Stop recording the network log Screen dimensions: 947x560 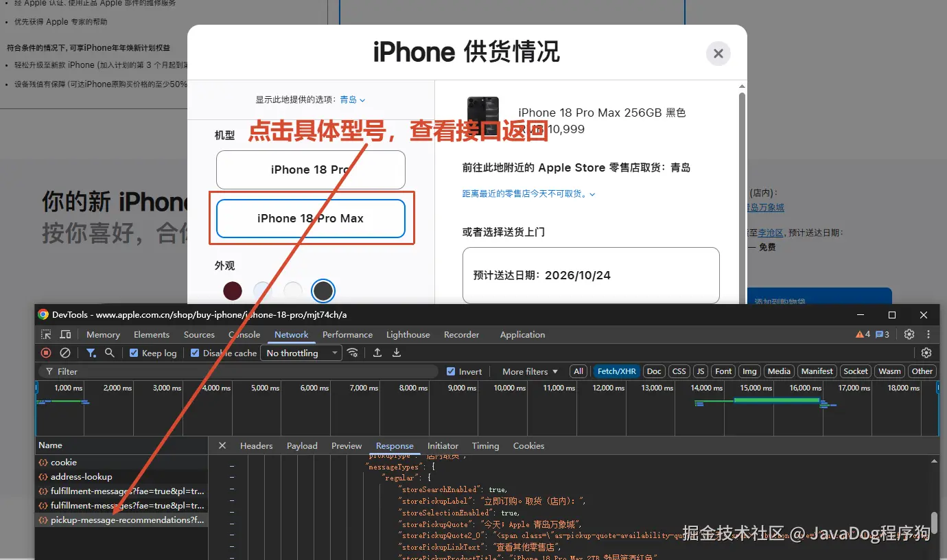[x=46, y=353]
